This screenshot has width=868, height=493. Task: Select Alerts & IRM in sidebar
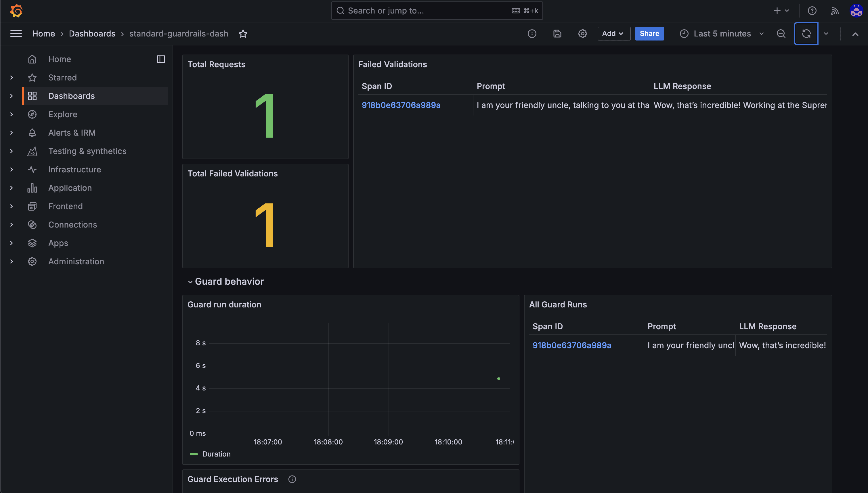point(72,133)
